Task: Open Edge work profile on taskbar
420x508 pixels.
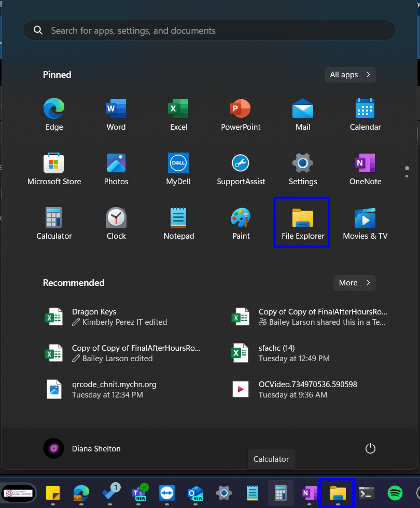Action: 81,493
